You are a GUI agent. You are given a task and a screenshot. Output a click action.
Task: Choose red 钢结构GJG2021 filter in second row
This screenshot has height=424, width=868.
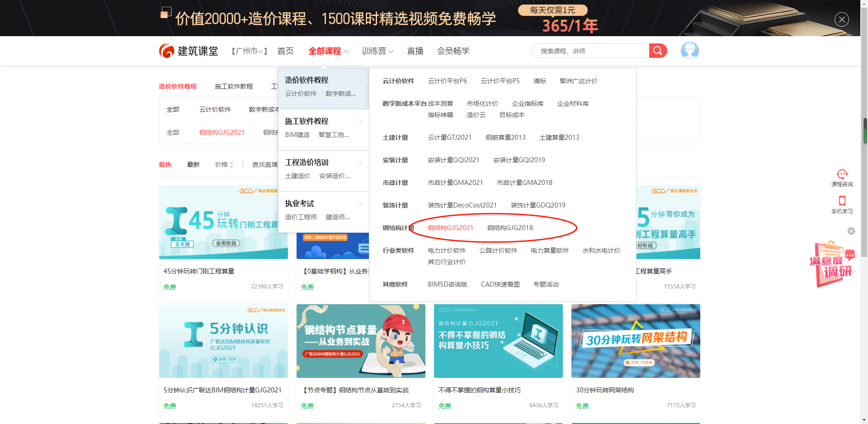(x=222, y=132)
